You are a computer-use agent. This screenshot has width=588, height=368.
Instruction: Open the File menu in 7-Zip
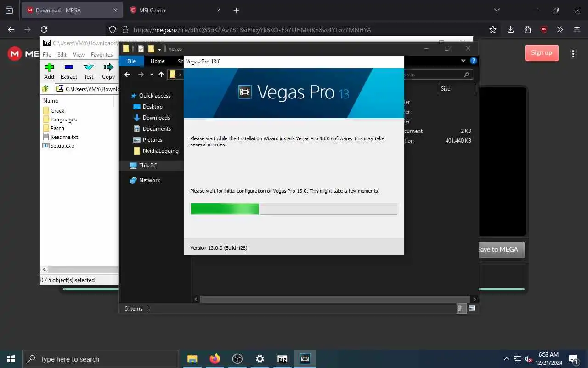(x=47, y=54)
